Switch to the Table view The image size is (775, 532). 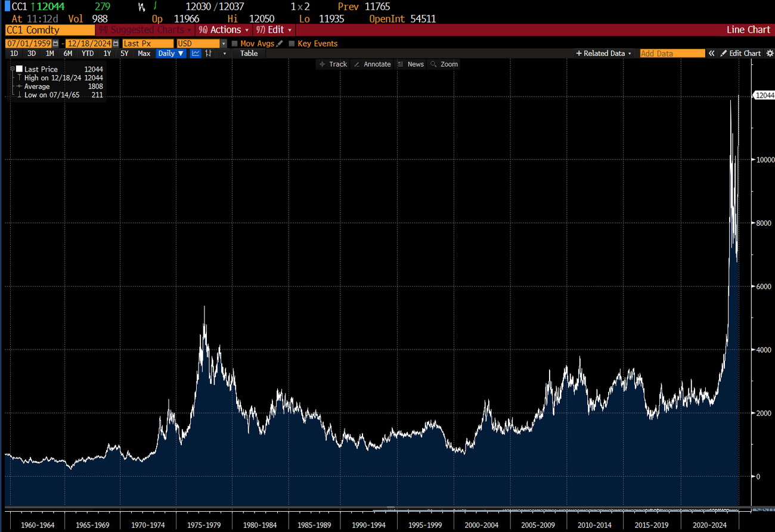point(249,53)
